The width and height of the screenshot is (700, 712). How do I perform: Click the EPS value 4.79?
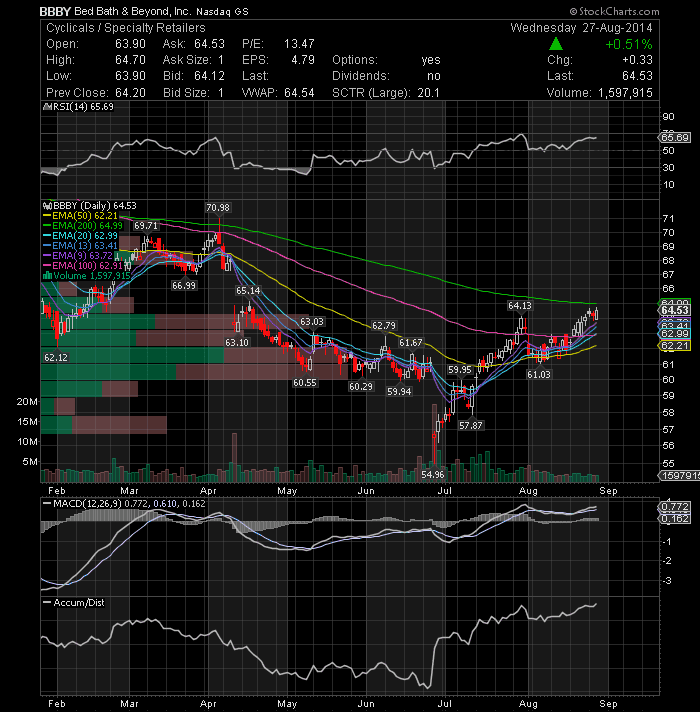coord(303,60)
